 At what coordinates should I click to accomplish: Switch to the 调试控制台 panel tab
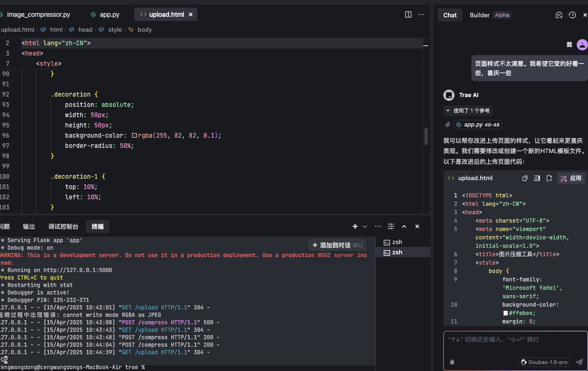tap(63, 226)
